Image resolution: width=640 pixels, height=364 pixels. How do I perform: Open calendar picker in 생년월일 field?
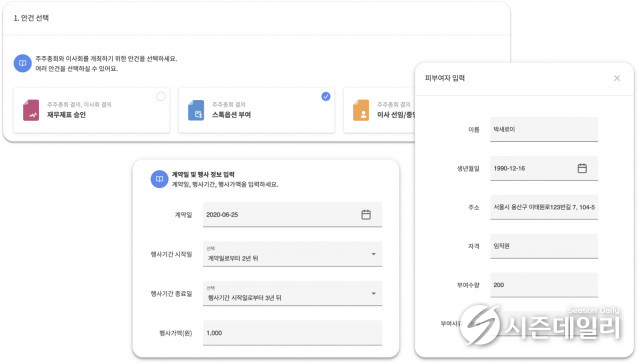[582, 168]
